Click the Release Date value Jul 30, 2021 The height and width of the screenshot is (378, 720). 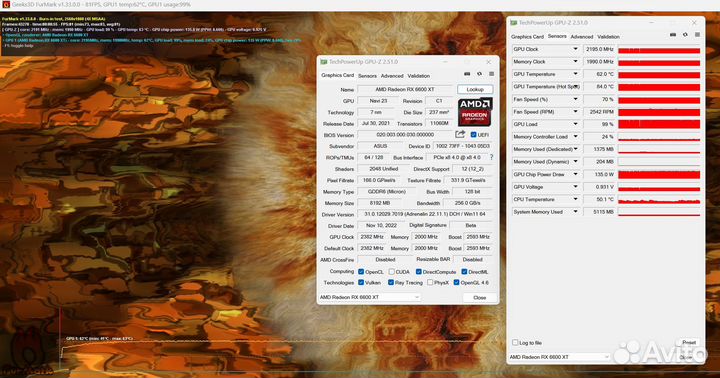pos(376,123)
